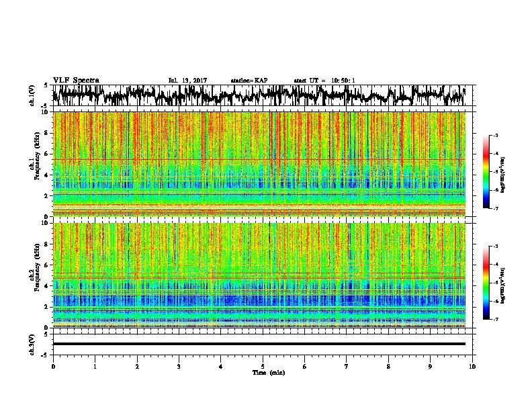Click the ch.1 voltage waveform trace
This screenshot has height=411, width=532.
259,95
